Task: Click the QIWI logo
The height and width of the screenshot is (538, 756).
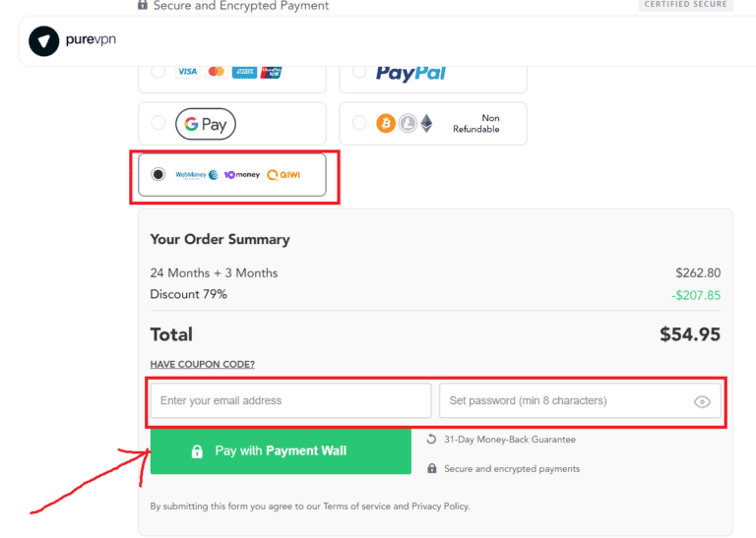Action: click(x=283, y=175)
